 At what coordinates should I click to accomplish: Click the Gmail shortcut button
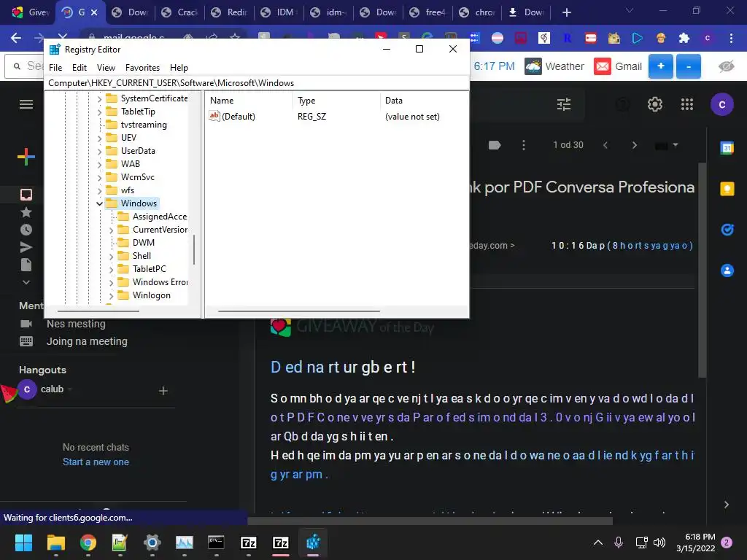pos(618,66)
